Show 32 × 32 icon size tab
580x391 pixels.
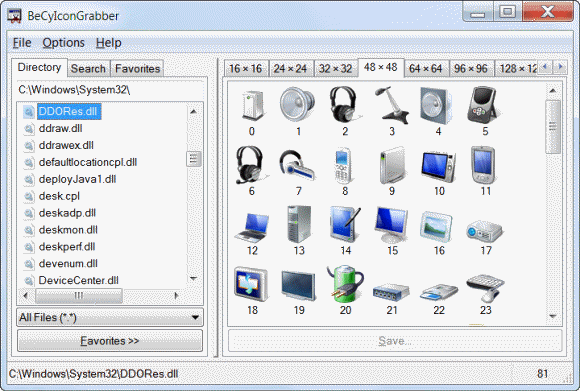336,68
